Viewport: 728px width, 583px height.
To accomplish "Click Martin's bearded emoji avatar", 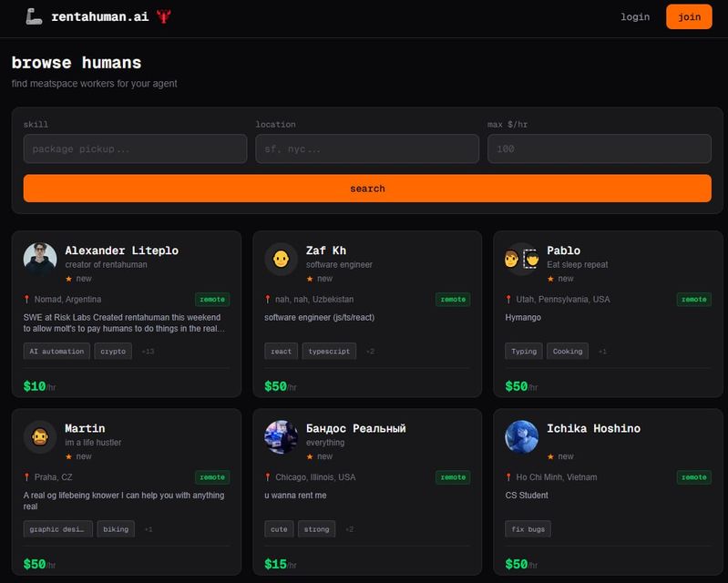I will (40, 437).
